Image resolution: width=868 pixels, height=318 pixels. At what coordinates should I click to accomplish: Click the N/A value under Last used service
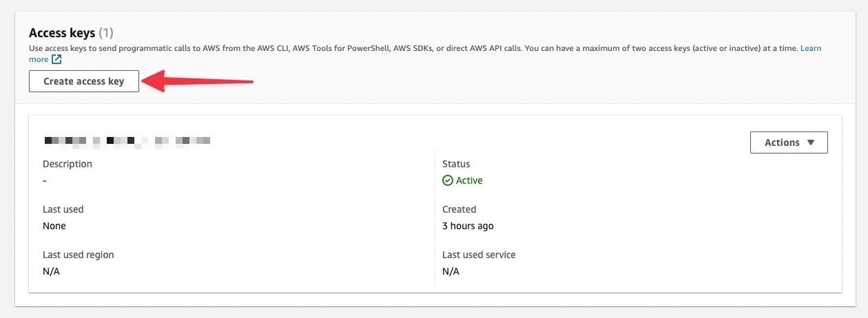pyautogui.click(x=451, y=271)
